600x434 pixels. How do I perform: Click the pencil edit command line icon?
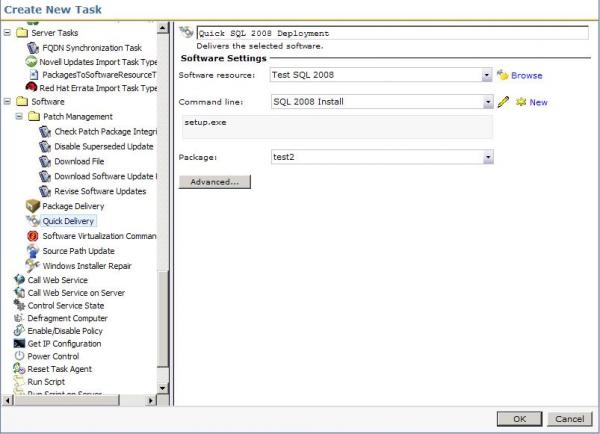click(503, 102)
